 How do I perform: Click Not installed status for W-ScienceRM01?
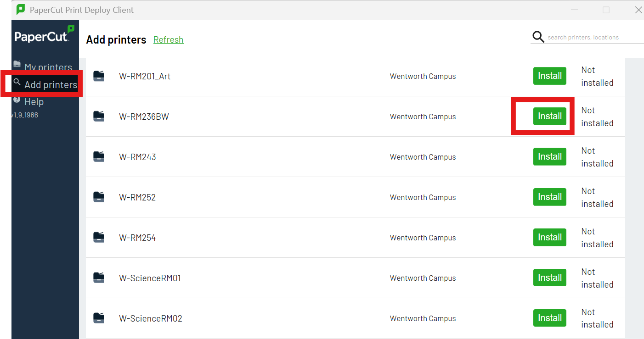(x=597, y=278)
